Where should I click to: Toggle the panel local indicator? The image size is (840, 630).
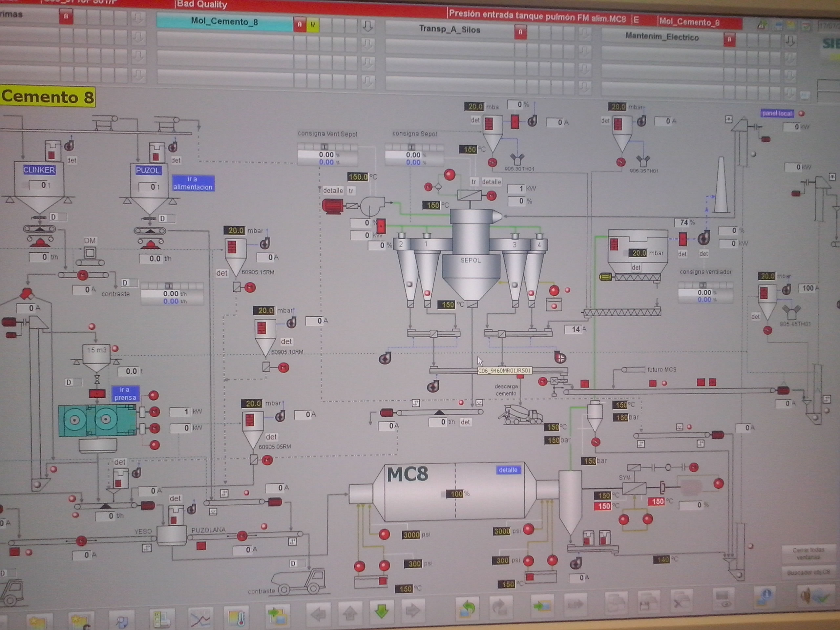777,113
